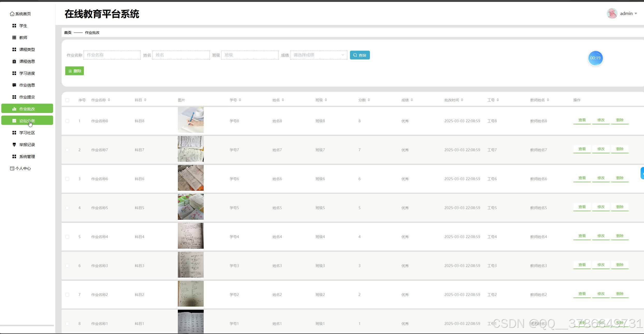Click the 作业信息 chat icon

pos(14,85)
